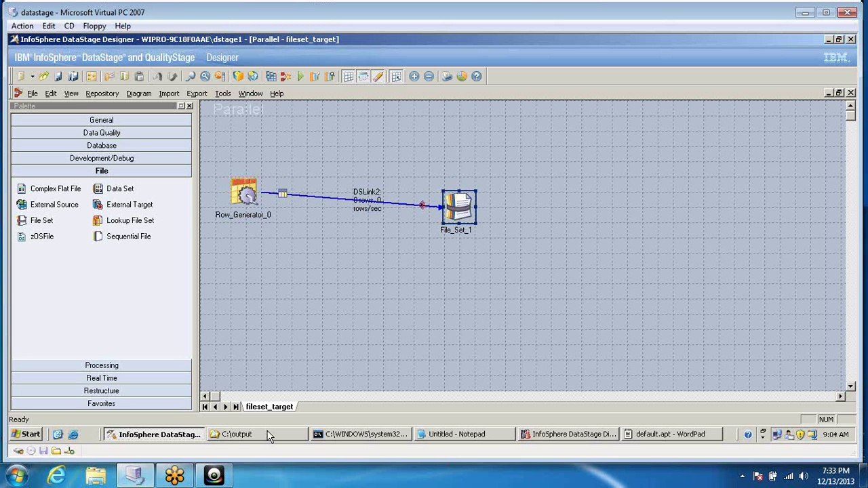Select Data Set stage in palette
Viewport: 868px width, 488px height.
(113, 188)
